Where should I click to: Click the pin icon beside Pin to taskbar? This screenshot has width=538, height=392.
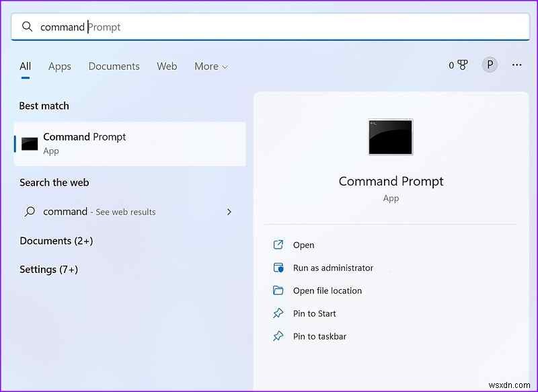point(278,336)
